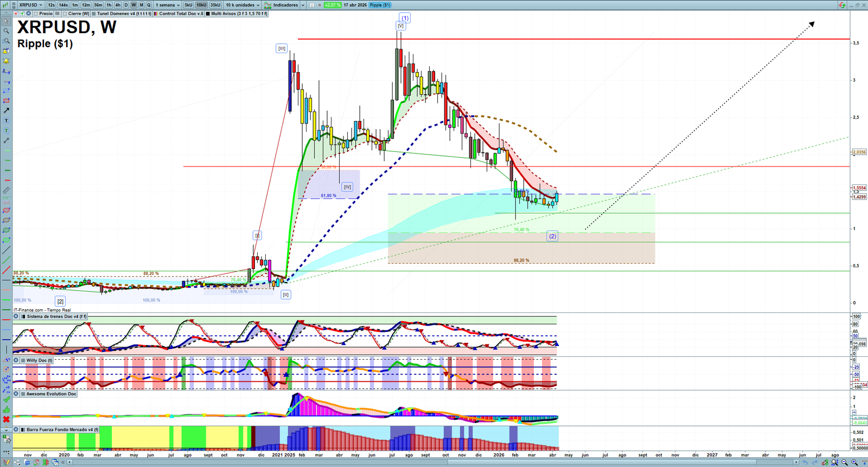Click the horizontal scrollbar below the chart
Image resolution: width=868 pixels, height=467 pixels.
432,462
